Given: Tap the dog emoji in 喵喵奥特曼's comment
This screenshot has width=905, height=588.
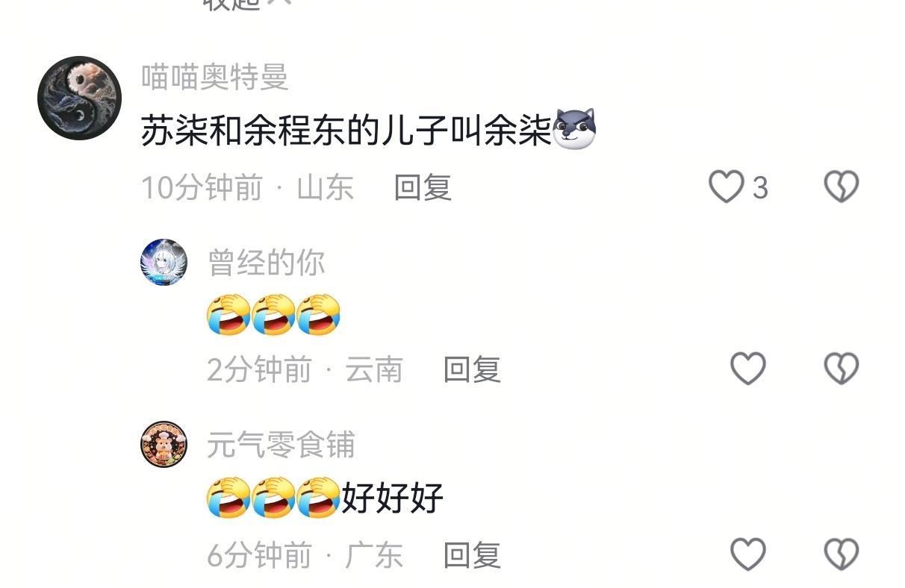Looking at the screenshot, I should 574,129.
